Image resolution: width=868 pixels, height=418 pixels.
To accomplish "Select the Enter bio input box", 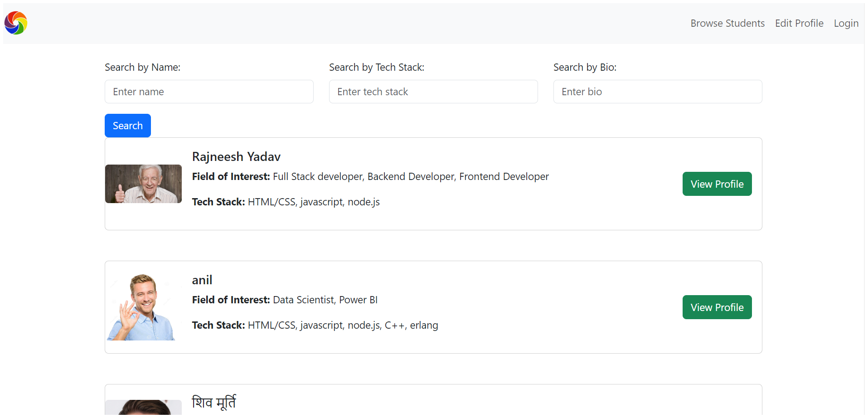I will point(657,92).
